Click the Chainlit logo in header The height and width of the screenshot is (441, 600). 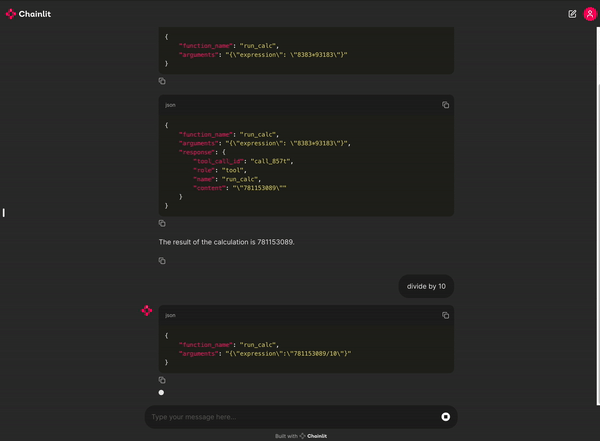(28, 14)
